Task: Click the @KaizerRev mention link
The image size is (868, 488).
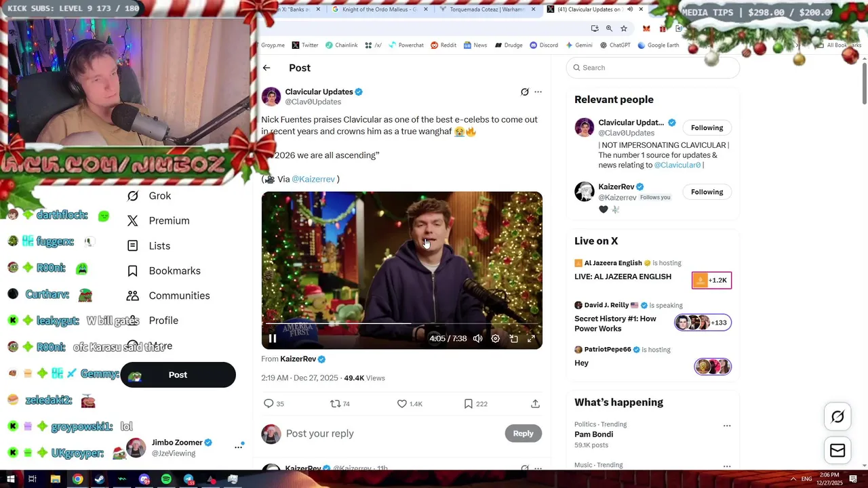Action: (313, 179)
